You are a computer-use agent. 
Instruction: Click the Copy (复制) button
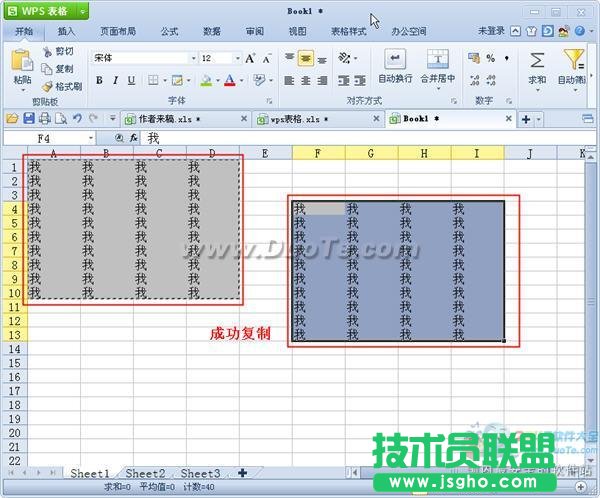click(57, 69)
